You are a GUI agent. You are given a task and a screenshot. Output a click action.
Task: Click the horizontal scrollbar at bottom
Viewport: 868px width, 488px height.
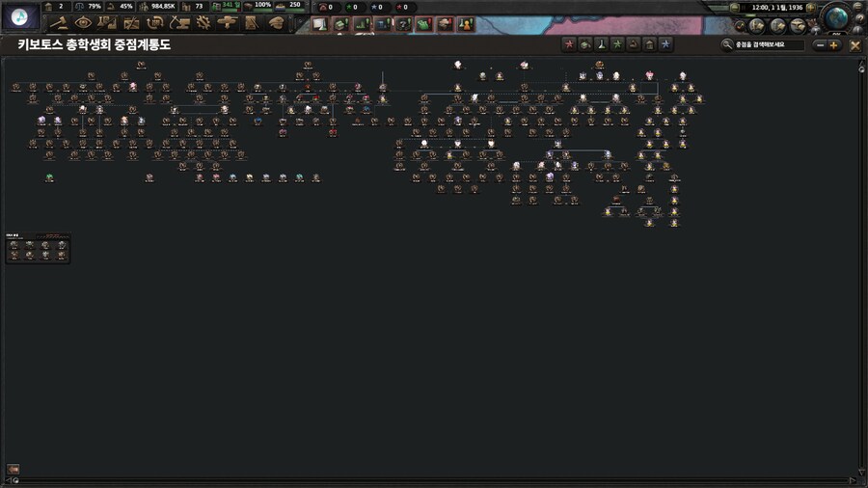434,479
